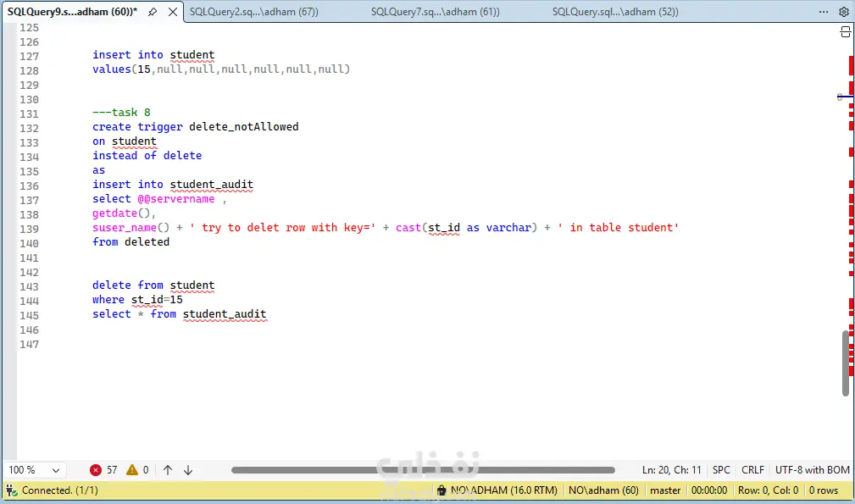Viewport: 855px width, 504px height.
Task: Click the vertical scrollbar thumb
Action: (x=846, y=363)
